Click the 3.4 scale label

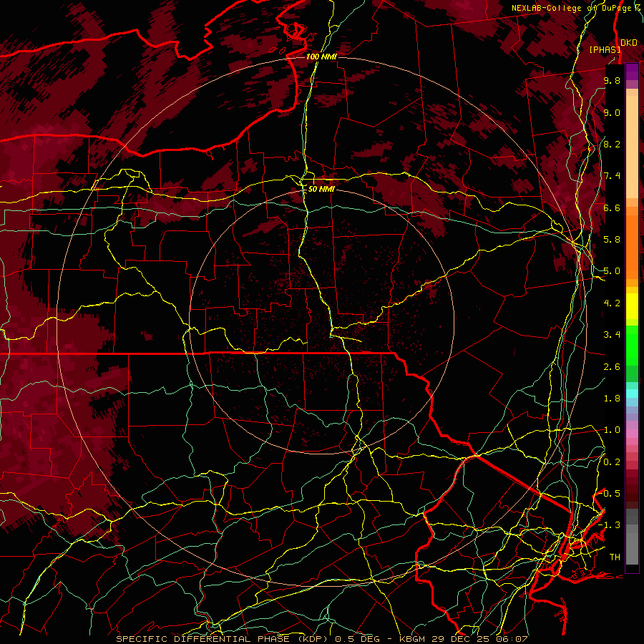click(x=612, y=335)
